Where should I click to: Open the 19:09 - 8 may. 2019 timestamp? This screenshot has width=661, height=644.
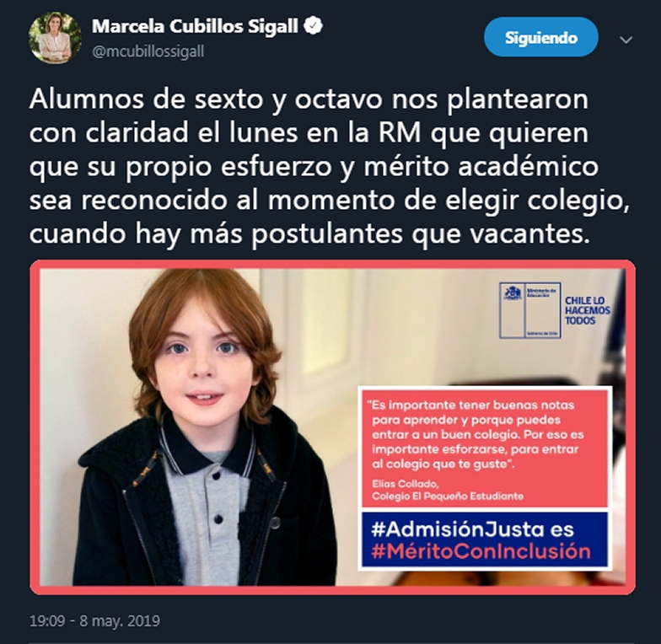(x=94, y=620)
